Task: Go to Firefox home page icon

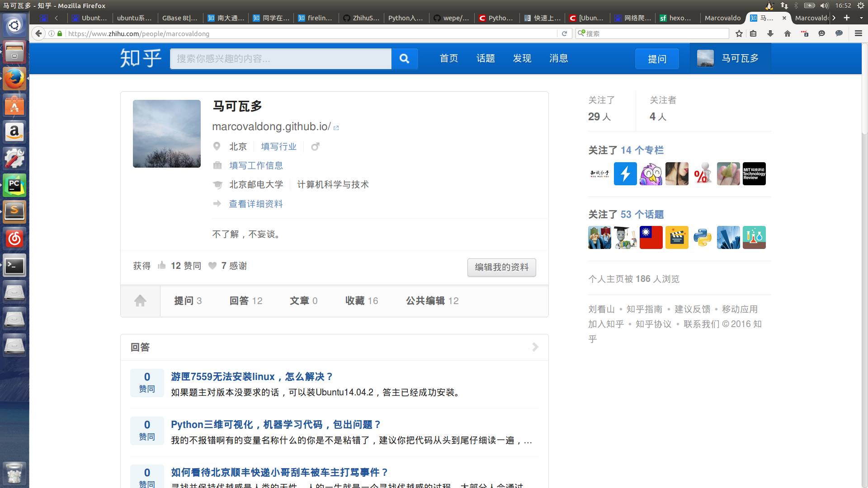Action: click(788, 33)
